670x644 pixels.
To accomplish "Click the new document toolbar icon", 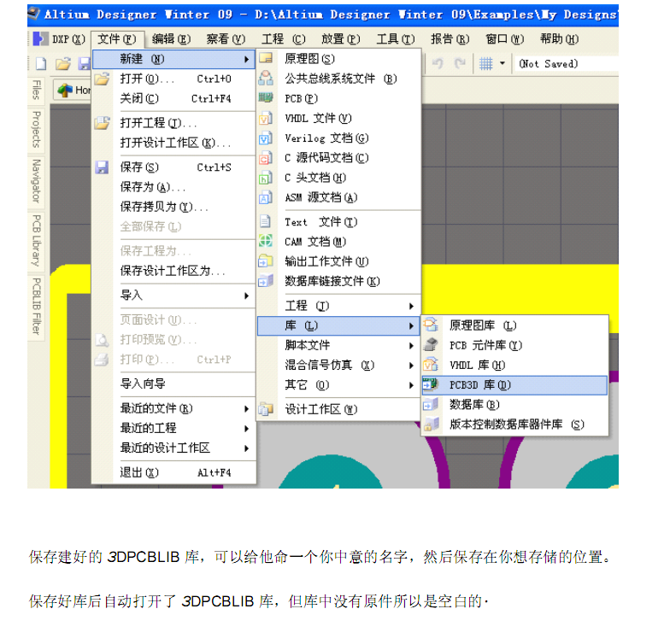I will (x=41, y=64).
